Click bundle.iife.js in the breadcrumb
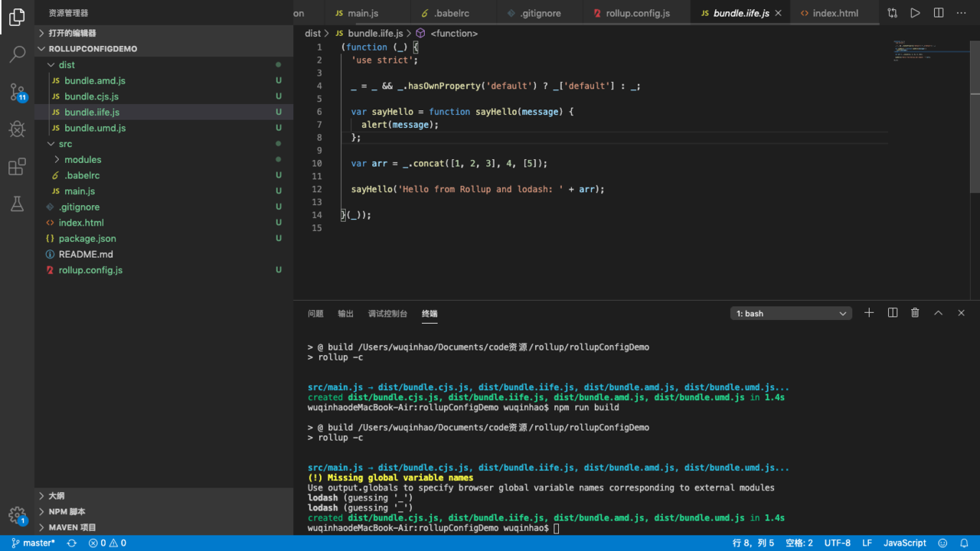The height and width of the screenshot is (551, 980). click(374, 34)
